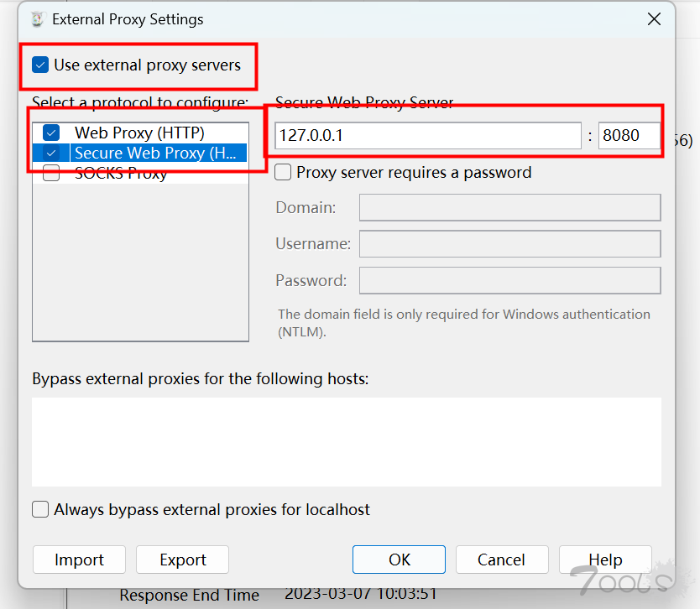Click the Import button

click(79, 560)
